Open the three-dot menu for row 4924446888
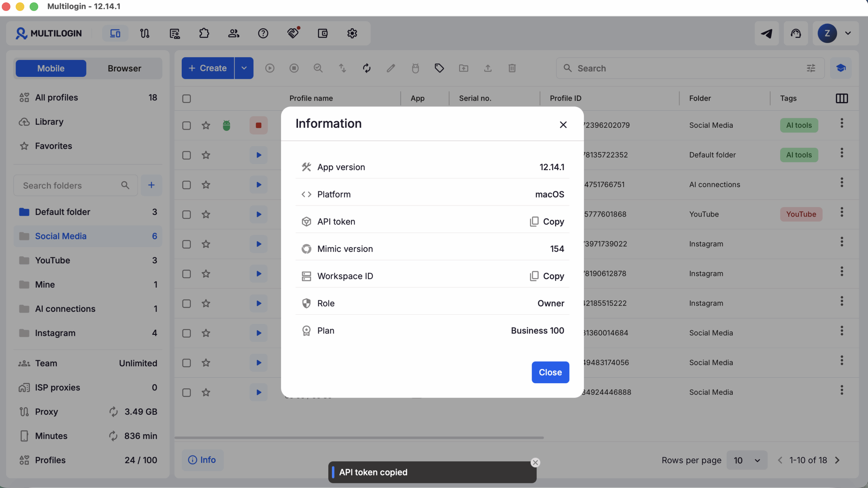Screen dimensions: 868x488 click(x=842, y=390)
